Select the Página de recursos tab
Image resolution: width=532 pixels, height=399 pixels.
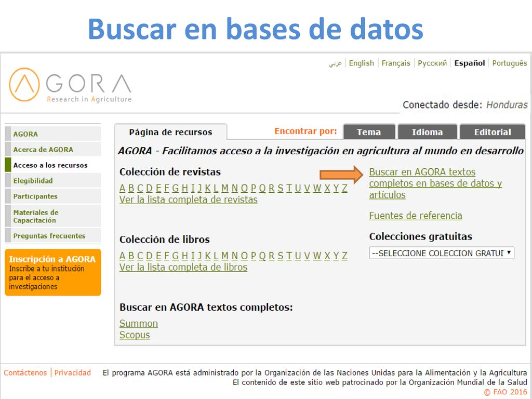170,132
